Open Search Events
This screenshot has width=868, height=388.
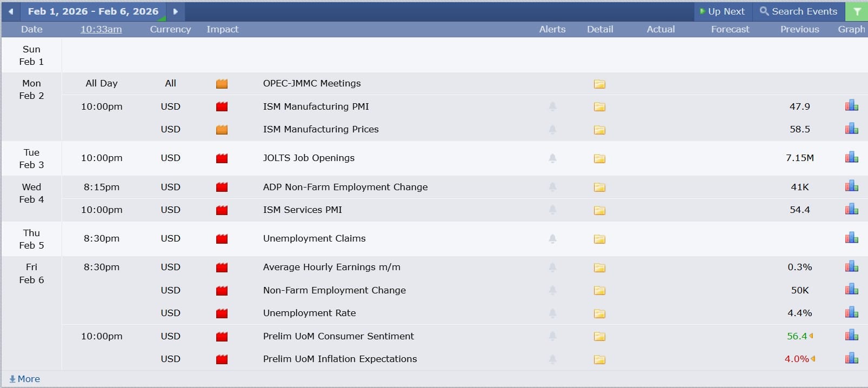pos(798,11)
